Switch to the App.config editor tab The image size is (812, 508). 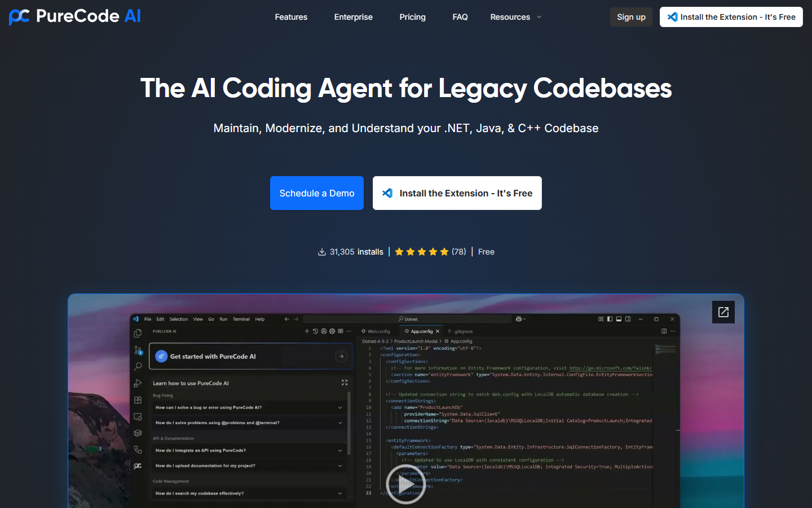coord(421,331)
